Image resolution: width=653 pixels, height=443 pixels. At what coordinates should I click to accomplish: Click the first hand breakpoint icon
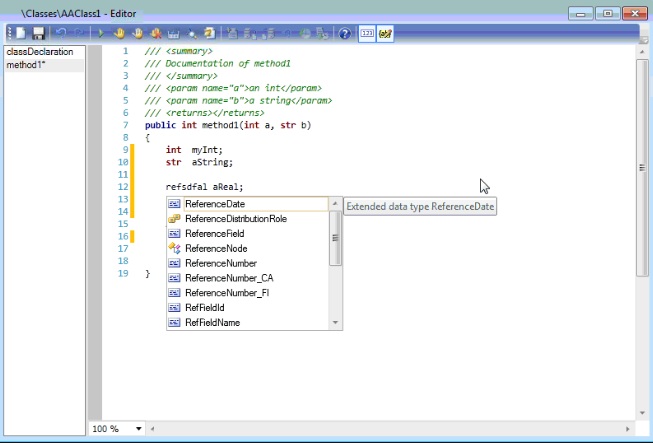(x=119, y=33)
